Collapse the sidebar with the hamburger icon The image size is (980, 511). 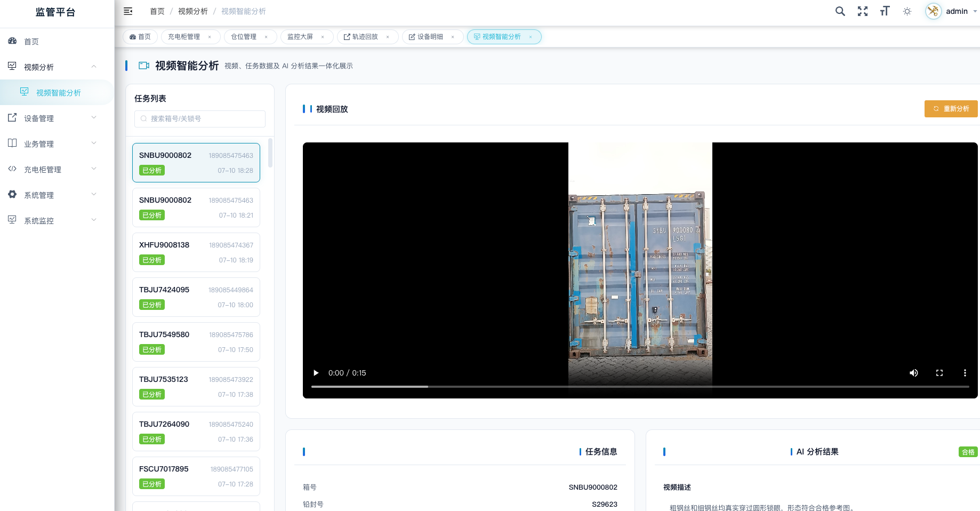(x=128, y=11)
